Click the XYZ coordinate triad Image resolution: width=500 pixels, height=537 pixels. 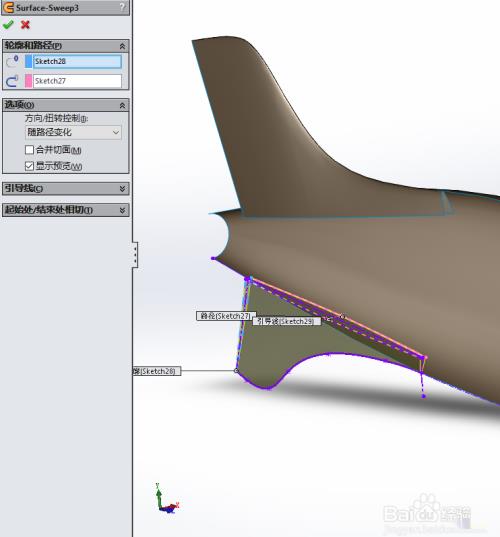click(167, 499)
